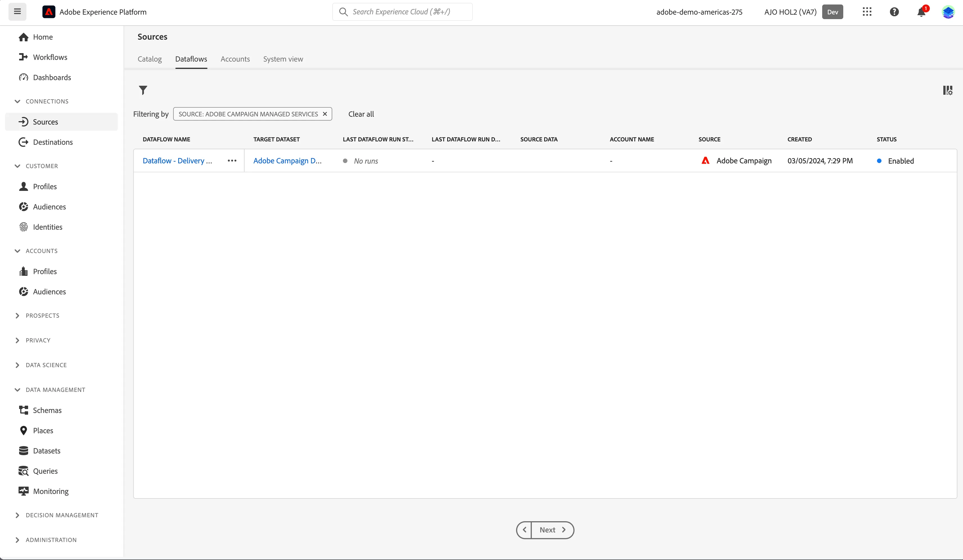Open column settings icon
Viewport: 963px width, 560px height.
(947, 90)
